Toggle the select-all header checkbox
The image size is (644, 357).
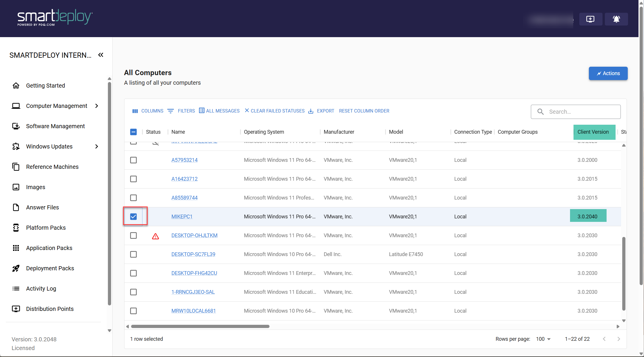pyautogui.click(x=133, y=132)
